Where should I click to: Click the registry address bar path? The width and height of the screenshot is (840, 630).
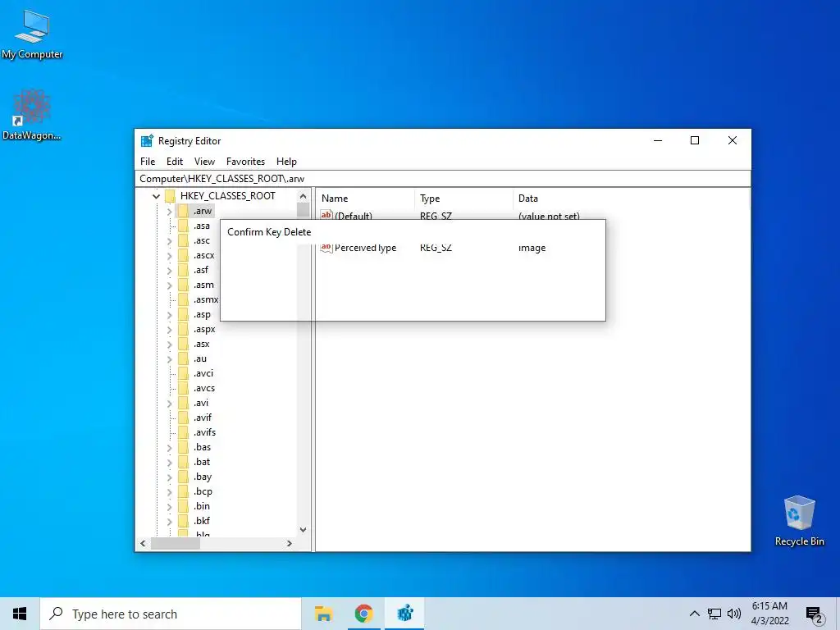tap(442, 179)
